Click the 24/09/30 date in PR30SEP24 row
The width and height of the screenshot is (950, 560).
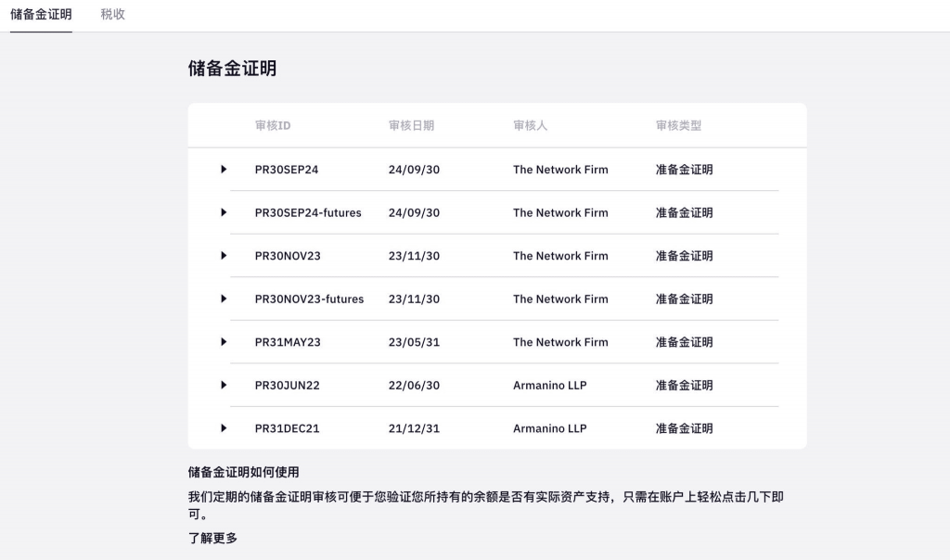point(414,170)
